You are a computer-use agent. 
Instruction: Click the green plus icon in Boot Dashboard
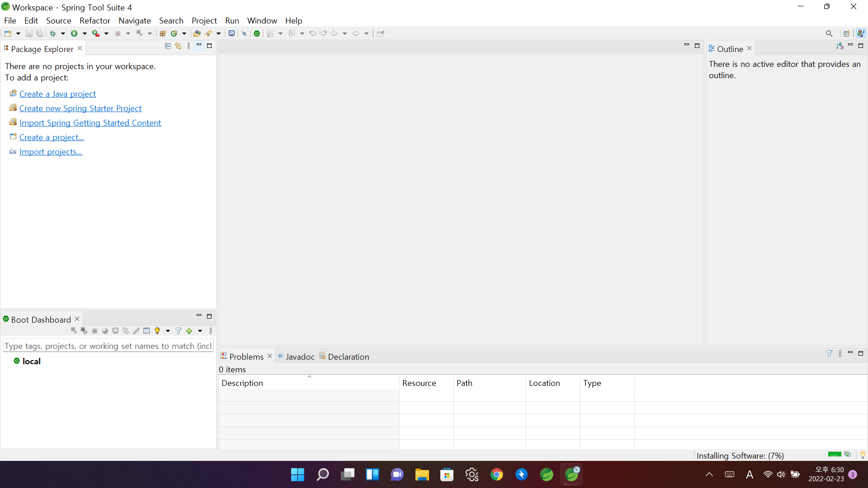click(x=189, y=331)
